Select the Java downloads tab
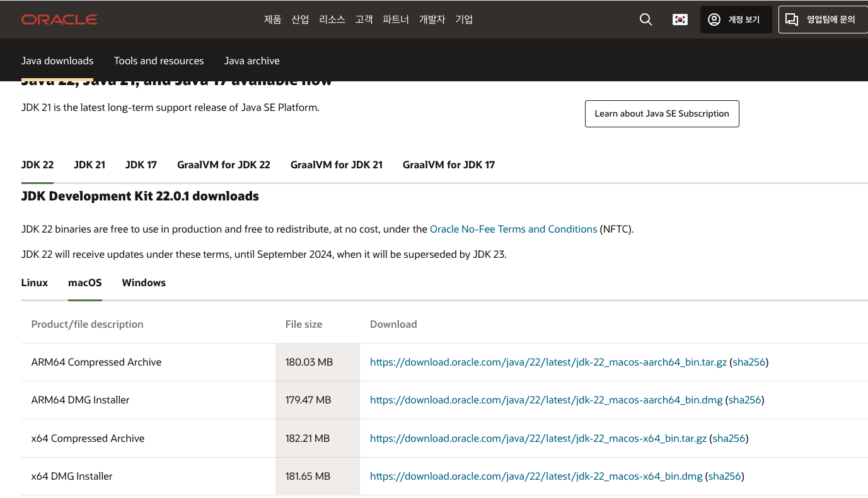The height and width of the screenshot is (498, 868). click(57, 61)
